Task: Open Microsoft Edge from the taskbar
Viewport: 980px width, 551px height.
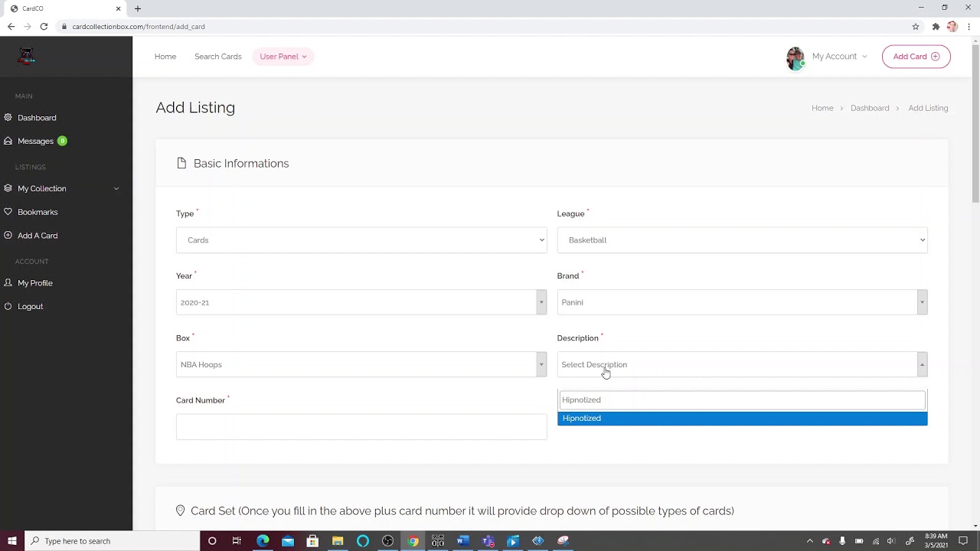Action: click(263, 541)
